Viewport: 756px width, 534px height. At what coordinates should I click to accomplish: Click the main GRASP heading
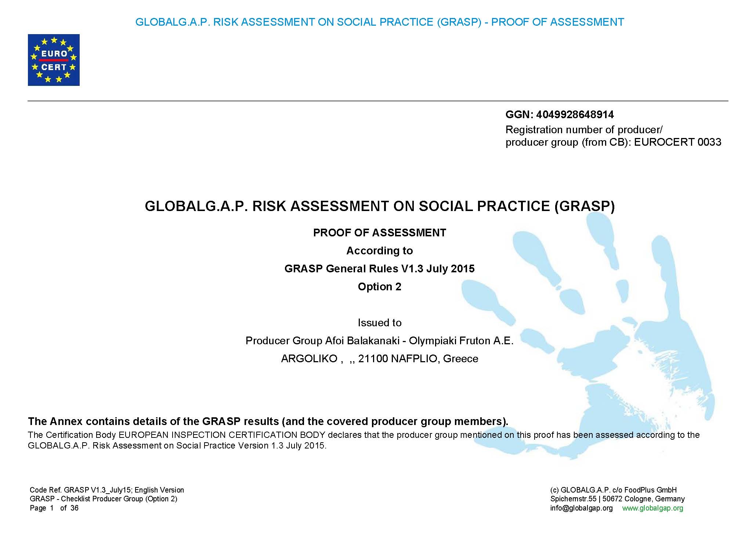pos(379,206)
